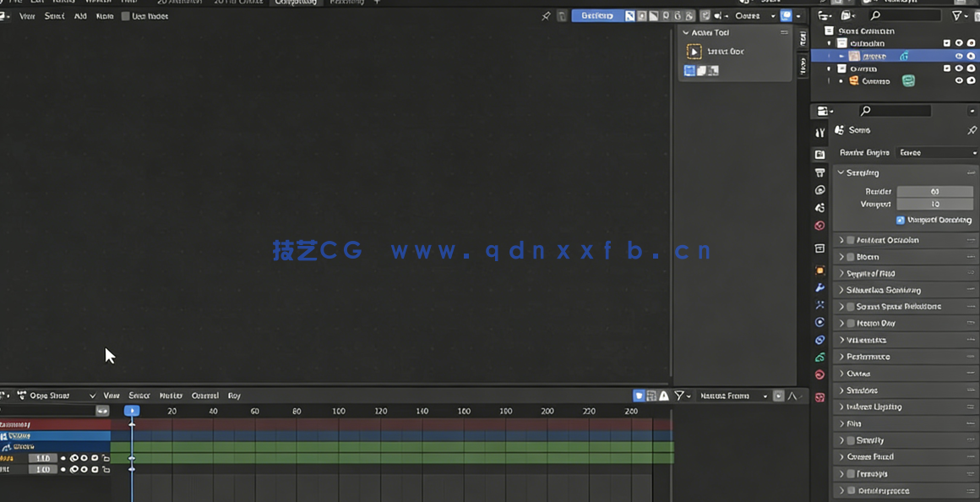Hide the selected object via eye icon in outliner

tap(958, 56)
